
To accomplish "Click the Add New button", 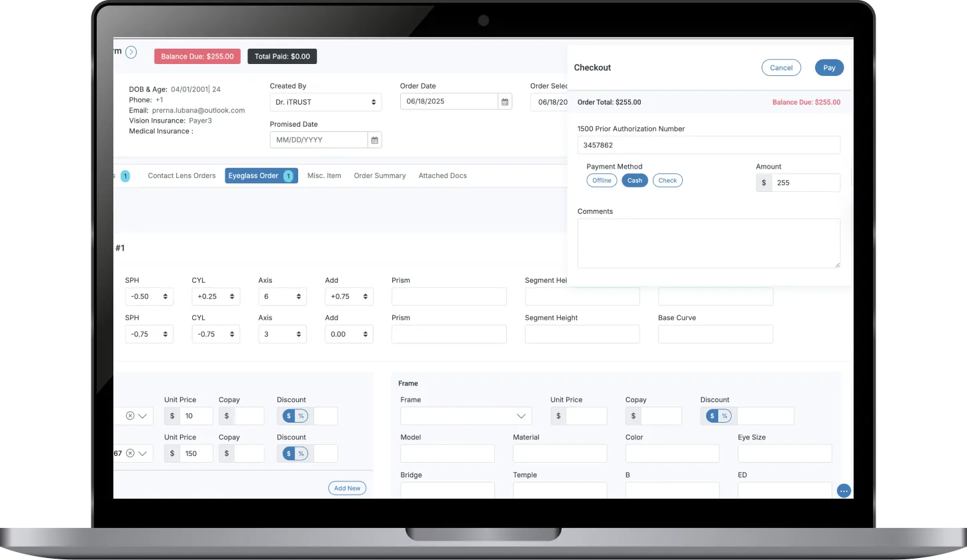I will click(x=347, y=488).
